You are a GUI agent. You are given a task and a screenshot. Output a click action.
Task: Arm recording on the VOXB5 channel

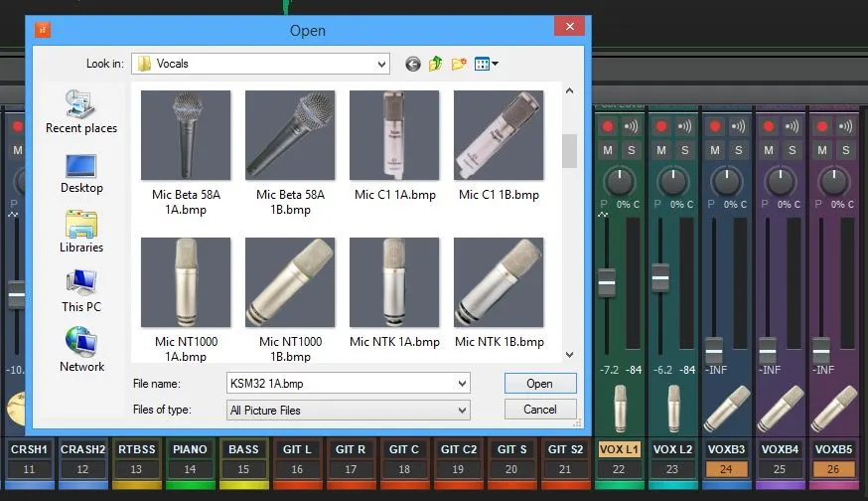(822, 127)
